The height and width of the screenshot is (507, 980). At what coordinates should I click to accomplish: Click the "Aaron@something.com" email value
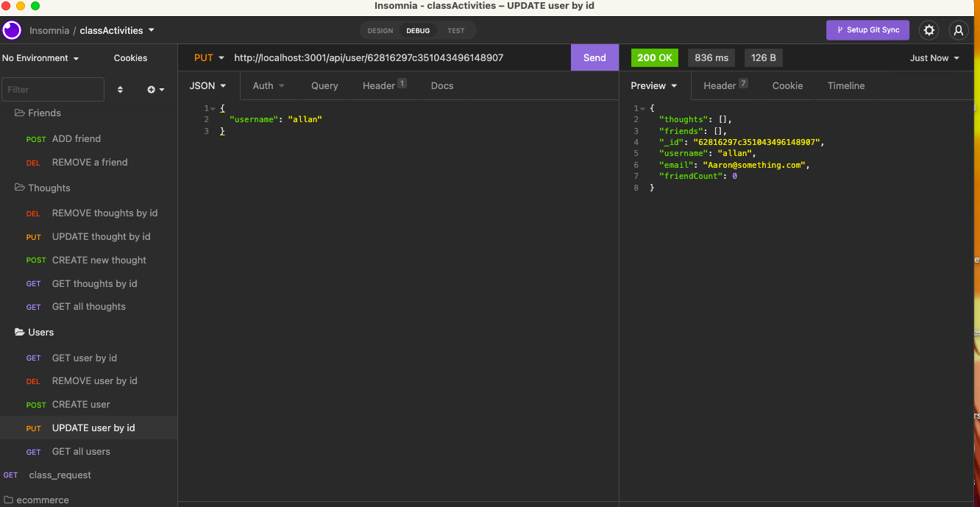(754, 165)
